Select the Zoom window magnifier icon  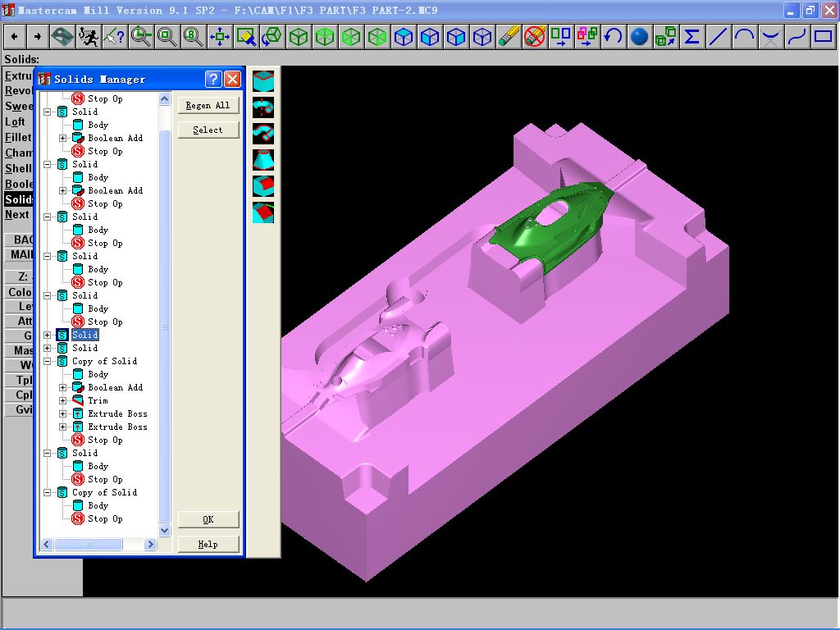point(141,36)
